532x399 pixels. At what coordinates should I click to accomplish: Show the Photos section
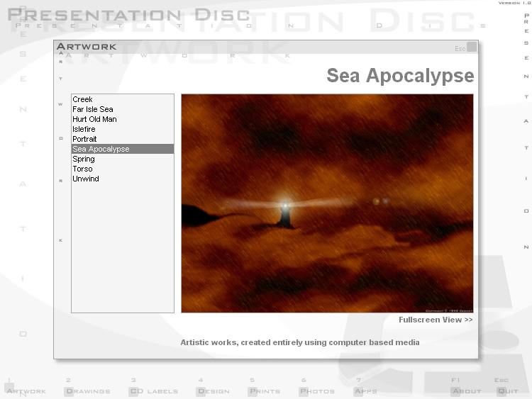click(316, 390)
